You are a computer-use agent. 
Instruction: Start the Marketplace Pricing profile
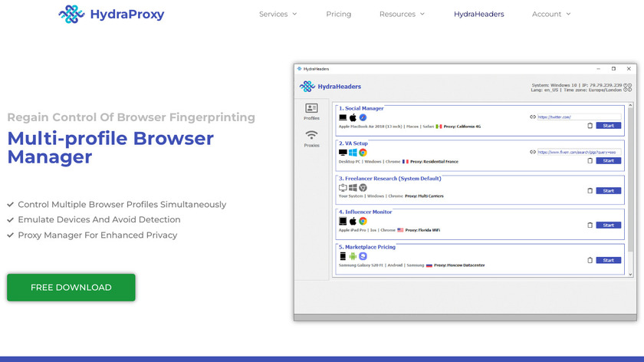coord(608,260)
